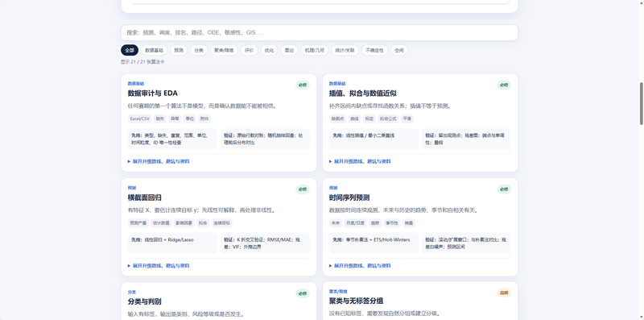Screen dimensions: 644x320
Task: Click the 高频 badge on clustering card
Action: point(504,293)
